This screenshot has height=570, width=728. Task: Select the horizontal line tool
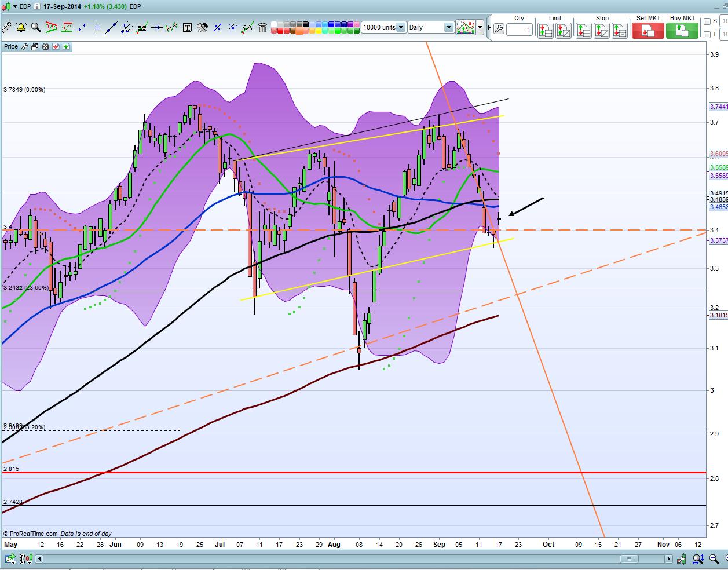[x=156, y=27]
